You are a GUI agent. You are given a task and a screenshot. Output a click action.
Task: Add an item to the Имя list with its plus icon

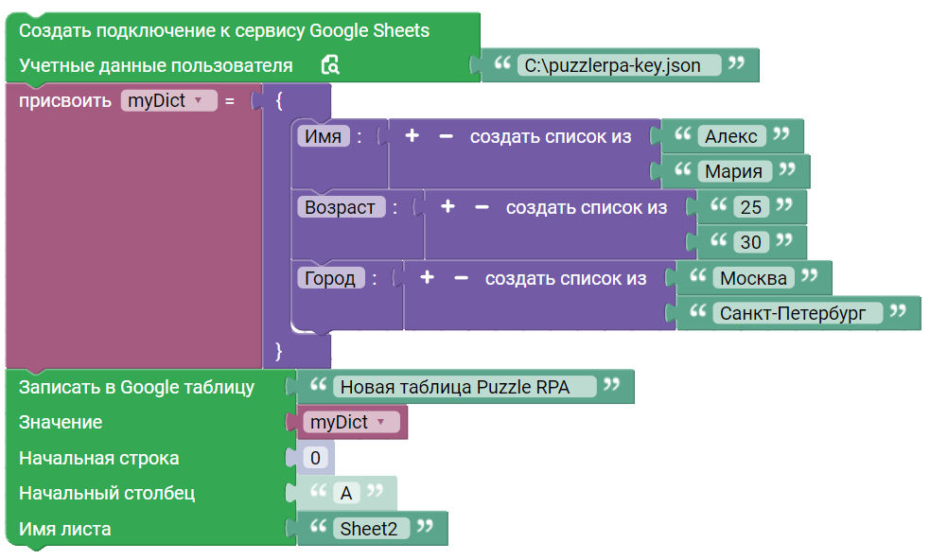click(412, 136)
